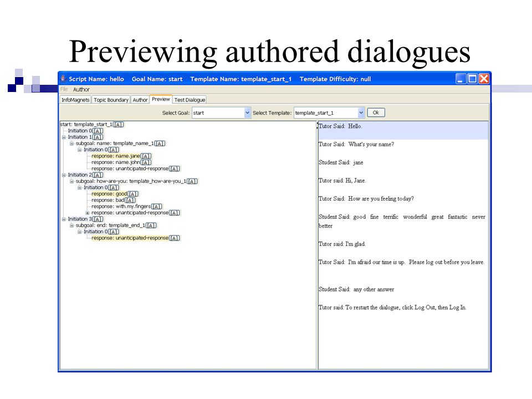Open the Author menu in the menu bar
The height and width of the screenshot is (399, 532).
(81, 90)
